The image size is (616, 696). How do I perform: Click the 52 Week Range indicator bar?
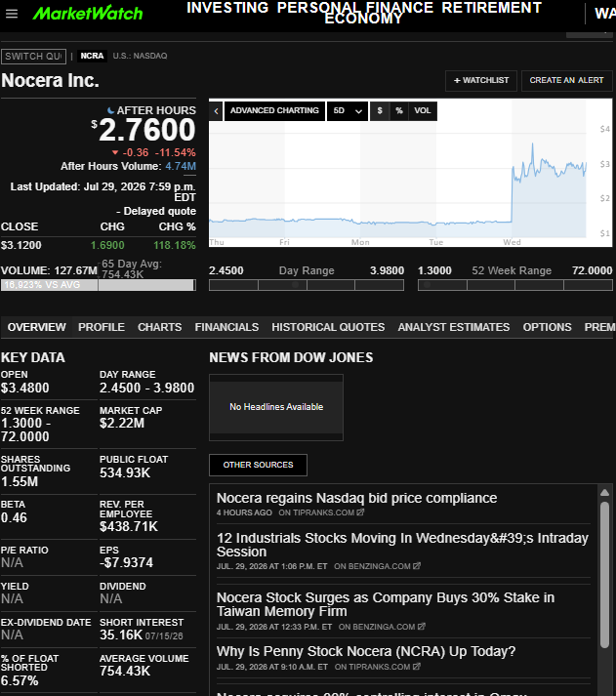[515, 285]
